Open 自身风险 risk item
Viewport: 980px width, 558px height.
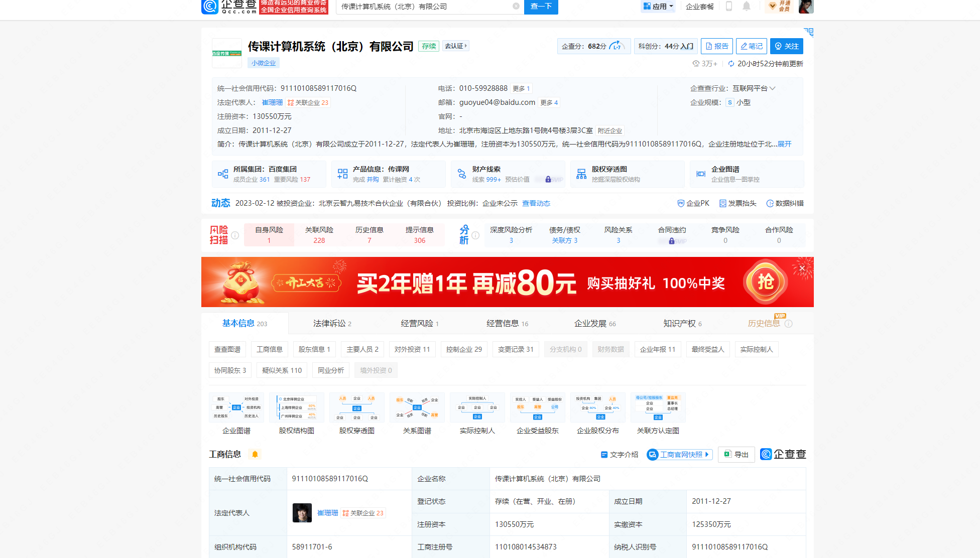(269, 235)
